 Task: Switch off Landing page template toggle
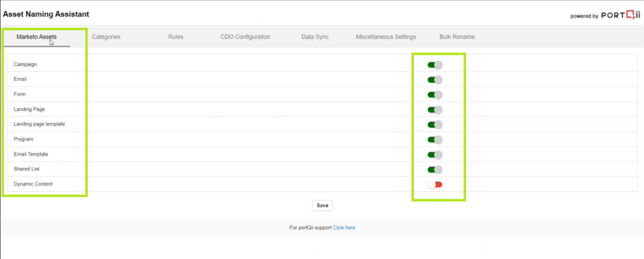click(435, 124)
